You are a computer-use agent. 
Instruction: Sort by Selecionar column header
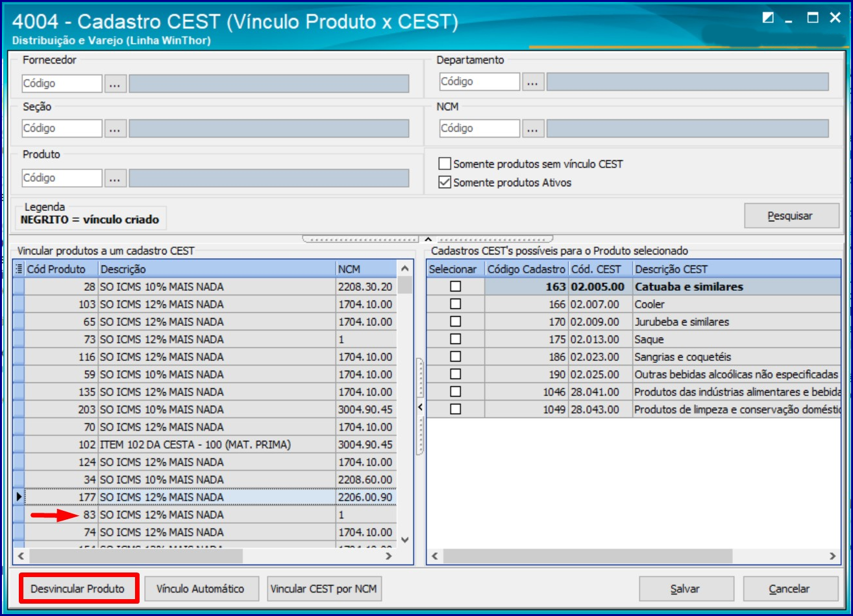click(456, 269)
